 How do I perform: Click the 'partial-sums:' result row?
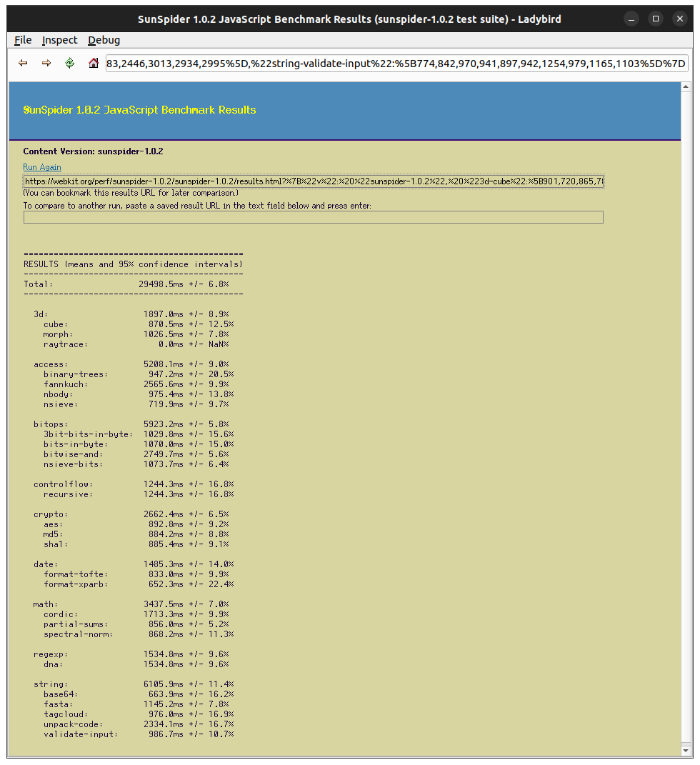pyautogui.click(x=136, y=624)
